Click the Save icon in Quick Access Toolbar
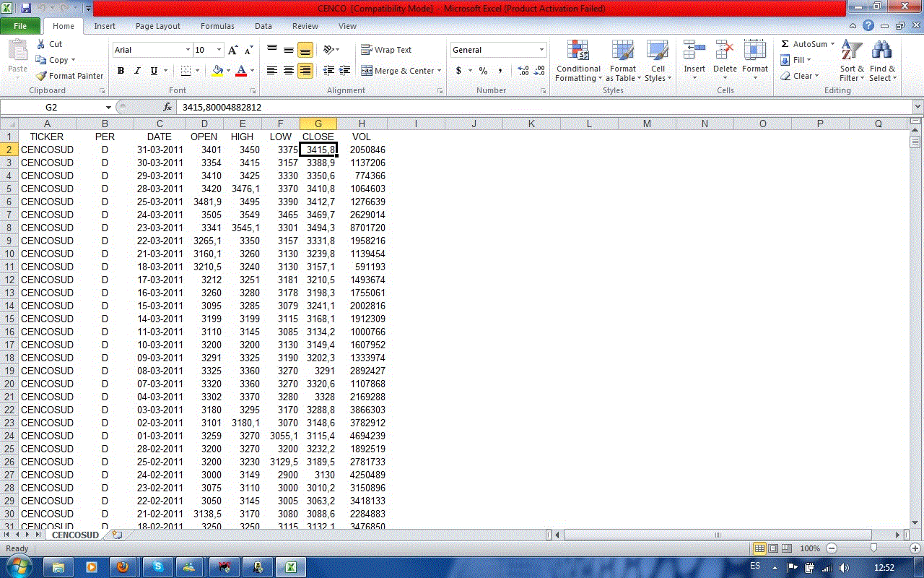This screenshot has width=924, height=578. coord(26,9)
